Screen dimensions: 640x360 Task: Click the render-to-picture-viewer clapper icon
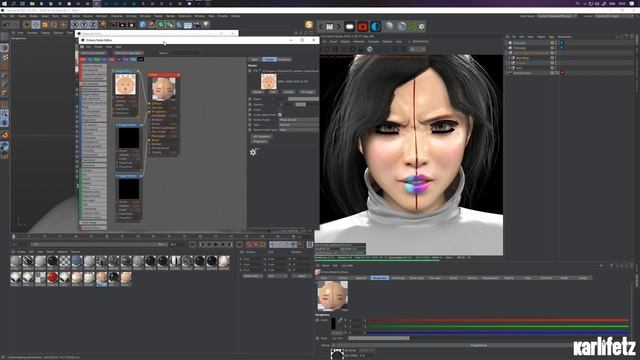coord(122,25)
